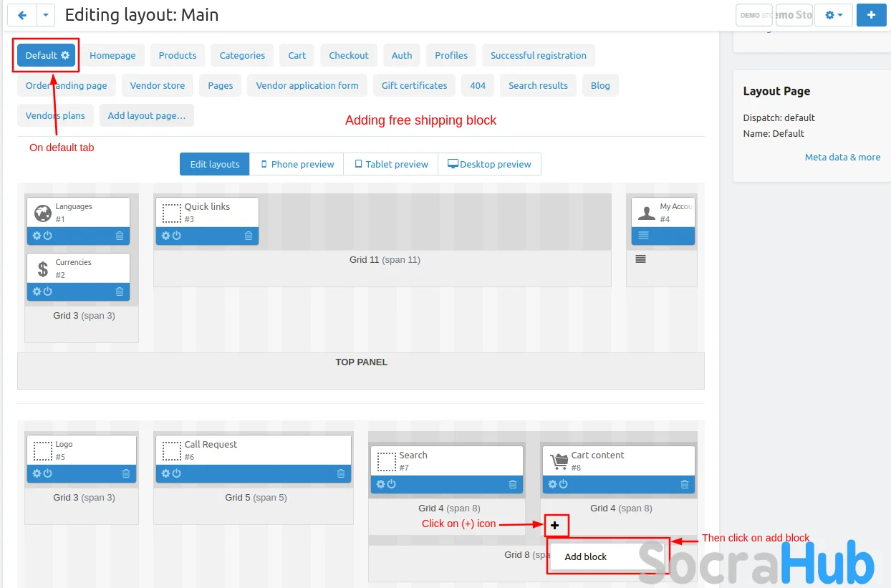Delete the Cart content block
This screenshot has width=891, height=588.
tap(685, 484)
